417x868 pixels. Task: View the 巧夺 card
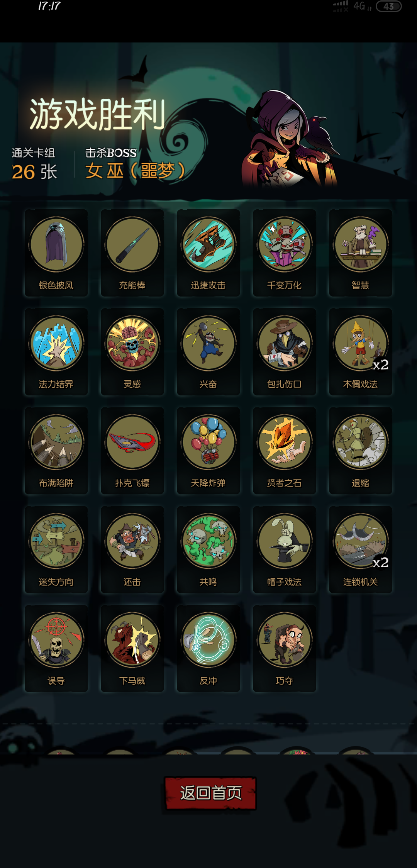tap(285, 648)
